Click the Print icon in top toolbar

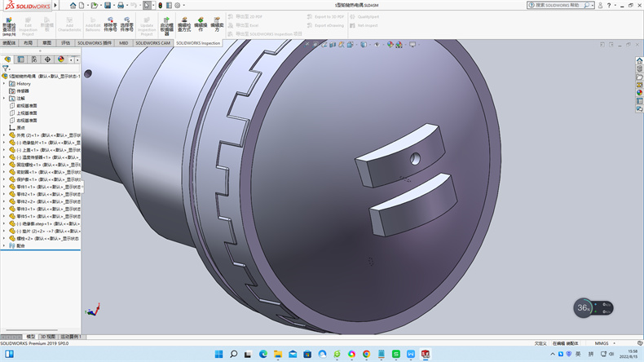(119, 5)
